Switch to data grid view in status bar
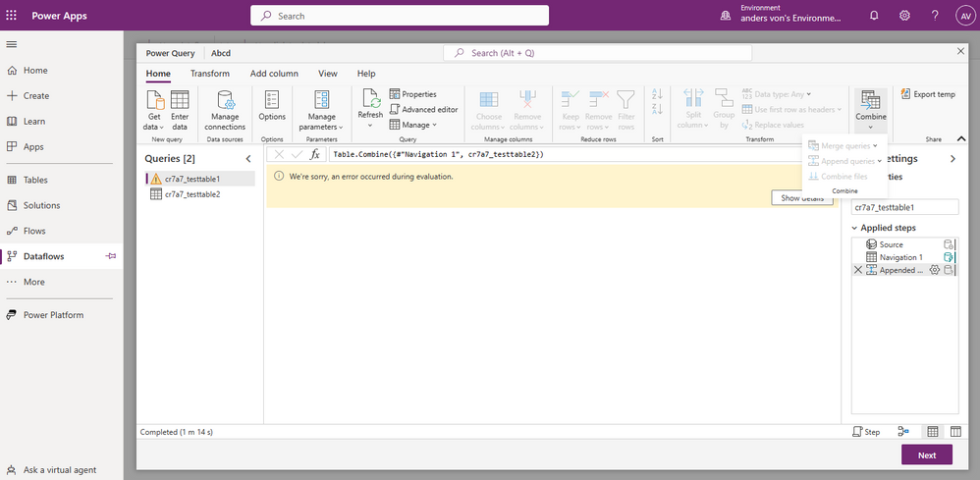Screen dimensions: 980x480 (x=933, y=432)
